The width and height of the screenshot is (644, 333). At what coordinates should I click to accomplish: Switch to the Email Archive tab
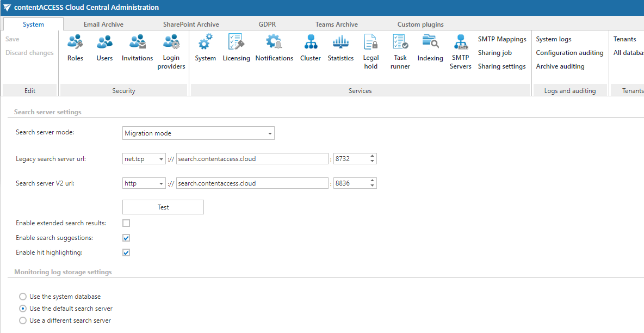tap(103, 24)
